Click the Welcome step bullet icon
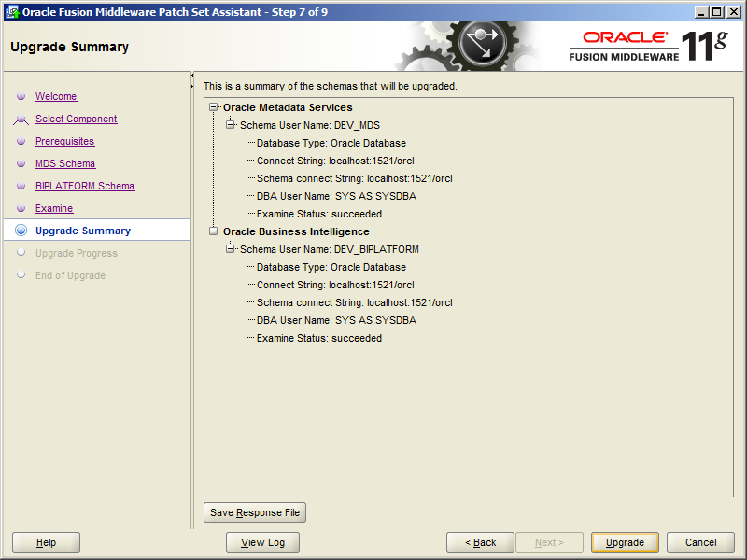Viewport: 747px width, 560px height. click(21, 96)
